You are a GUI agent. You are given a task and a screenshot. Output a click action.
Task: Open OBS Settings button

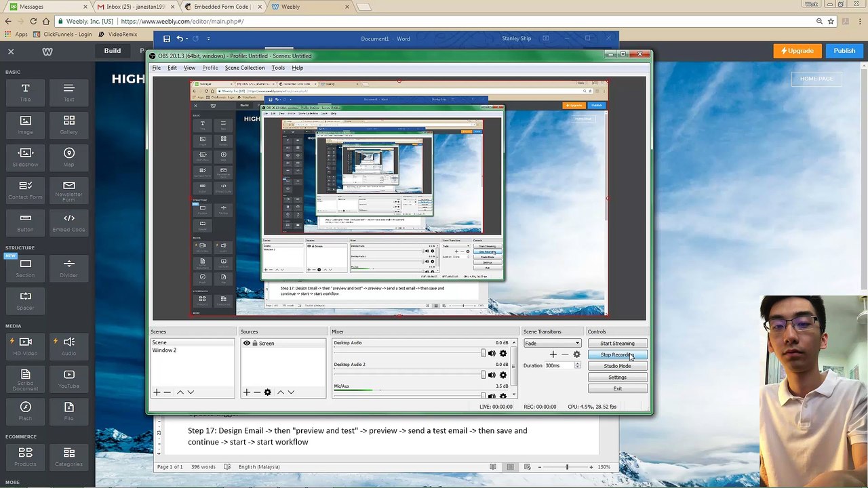click(617, 378)
